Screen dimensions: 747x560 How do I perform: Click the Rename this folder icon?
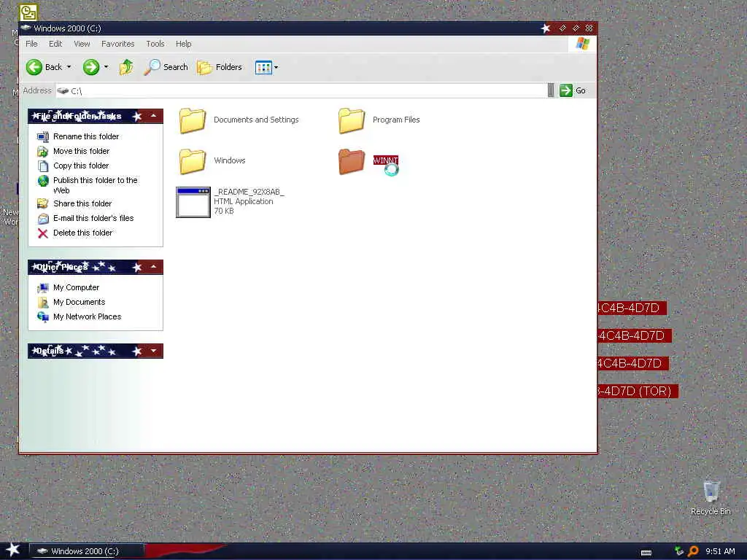(43, 136)
